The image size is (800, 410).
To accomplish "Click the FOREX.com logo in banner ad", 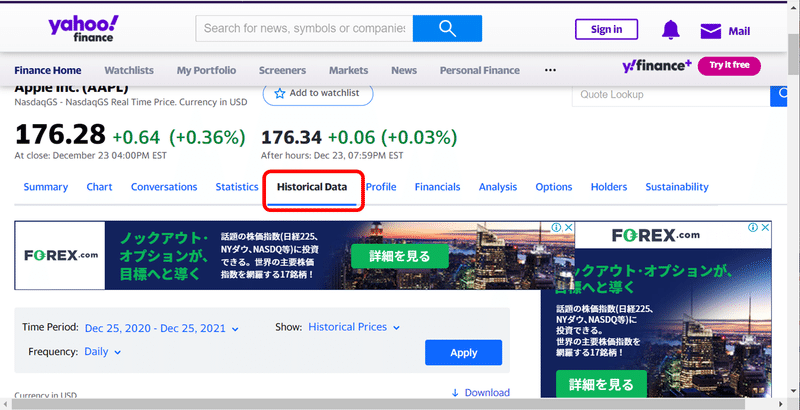I will tap(61, 255).
